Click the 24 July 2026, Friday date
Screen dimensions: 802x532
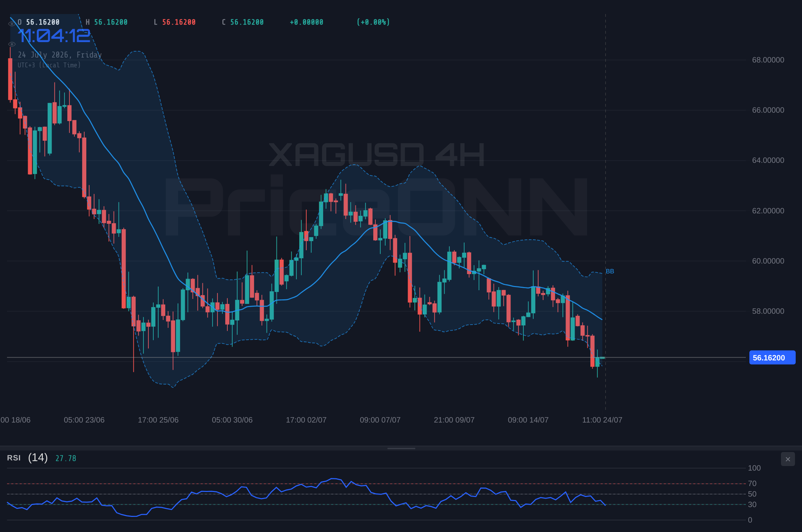60,55
